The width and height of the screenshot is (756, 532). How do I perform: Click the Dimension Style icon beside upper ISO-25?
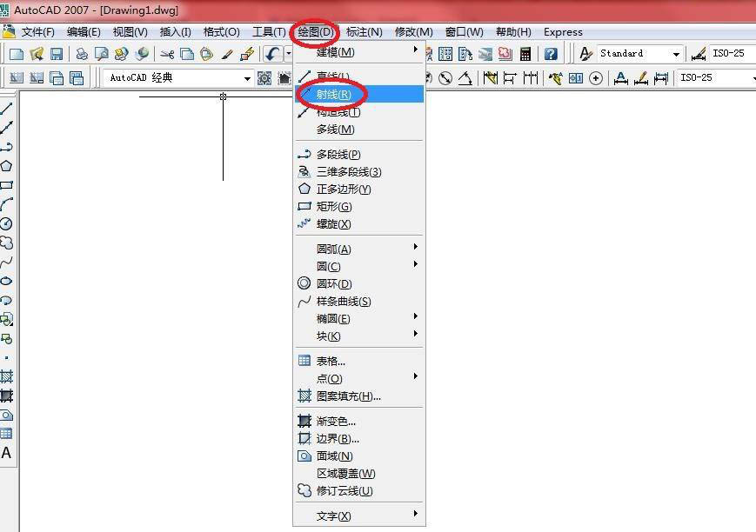[x=699, y=54]
